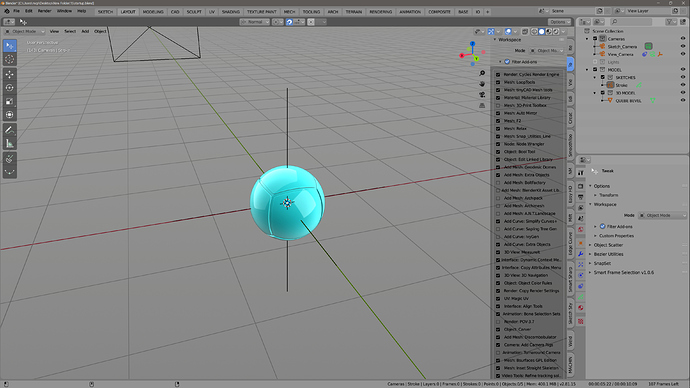Screen dimensions: 690x388
Task: Switch to rendered viewport shading mode
Action: (556, 32)
